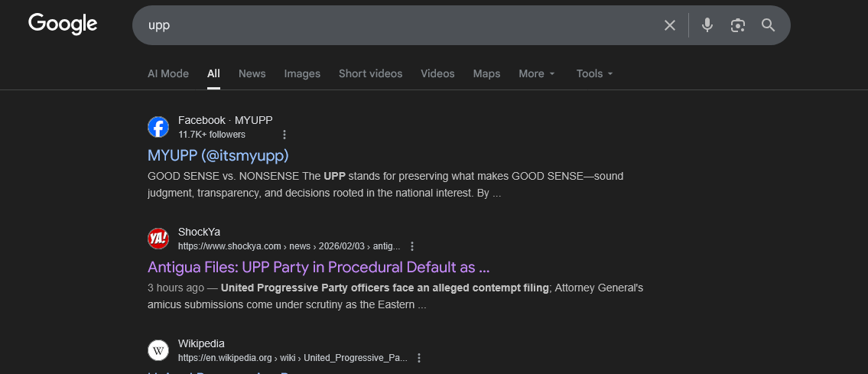
Task: Switch to AI Mode tab
Action: pyautogui.click(x=167, y=73)
